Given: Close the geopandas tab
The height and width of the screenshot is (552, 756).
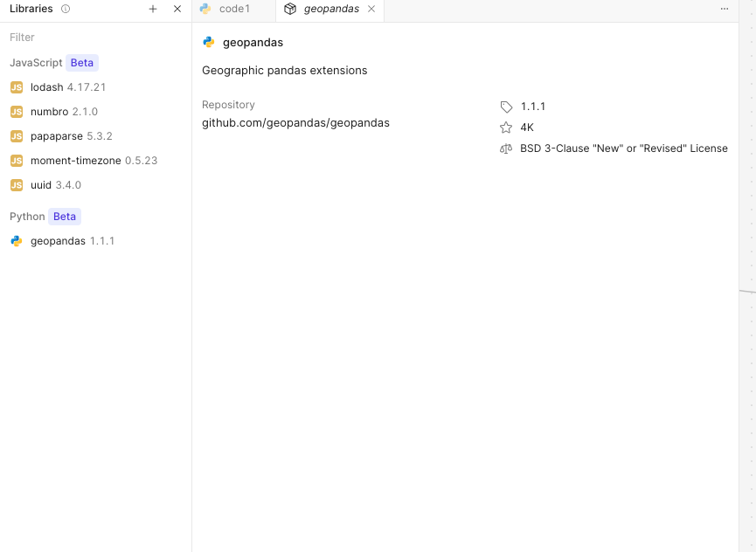Looking at the screenshot, I should (x=371, y=9).
